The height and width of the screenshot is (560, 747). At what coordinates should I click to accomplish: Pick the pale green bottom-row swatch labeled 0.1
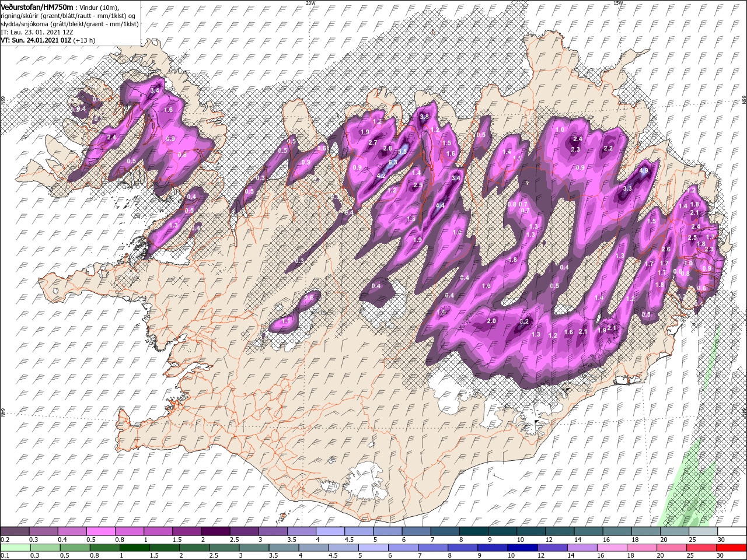[15, 548]
